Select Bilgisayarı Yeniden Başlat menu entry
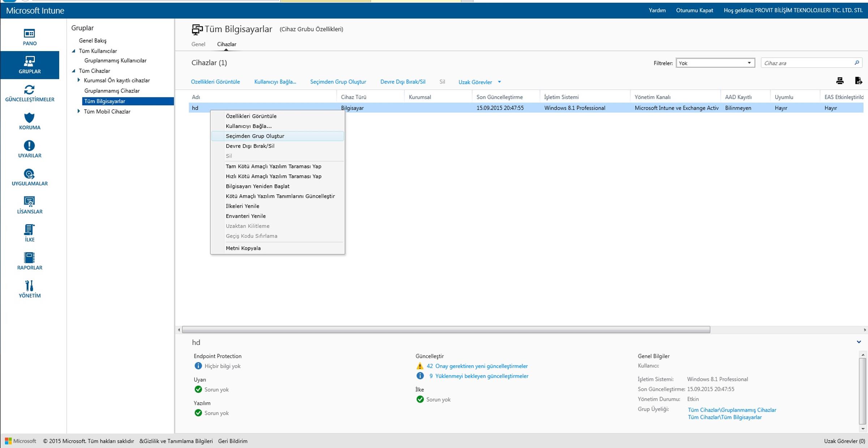Screen dimensions: 868x448 click(277, 186)
